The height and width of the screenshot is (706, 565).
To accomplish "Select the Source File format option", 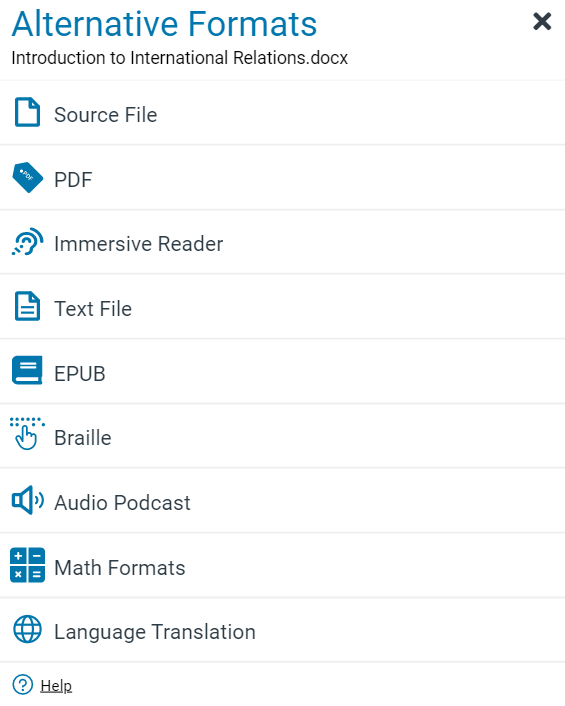I will [282, 113].
